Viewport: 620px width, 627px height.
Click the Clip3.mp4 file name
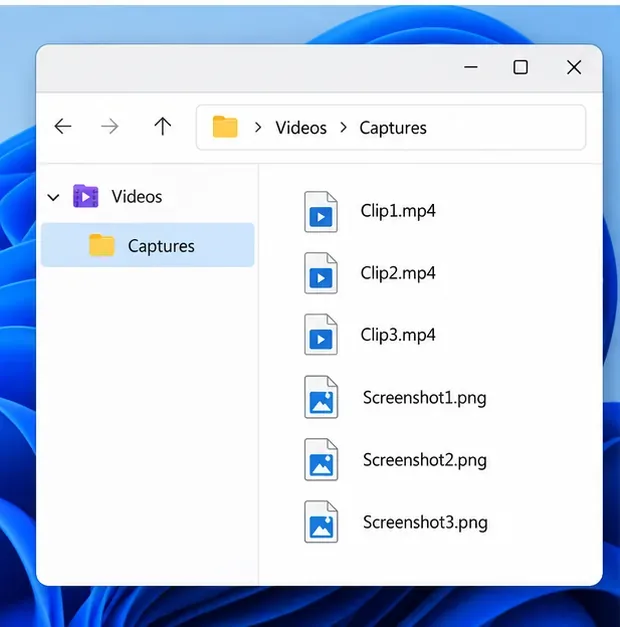pos(398,335)
